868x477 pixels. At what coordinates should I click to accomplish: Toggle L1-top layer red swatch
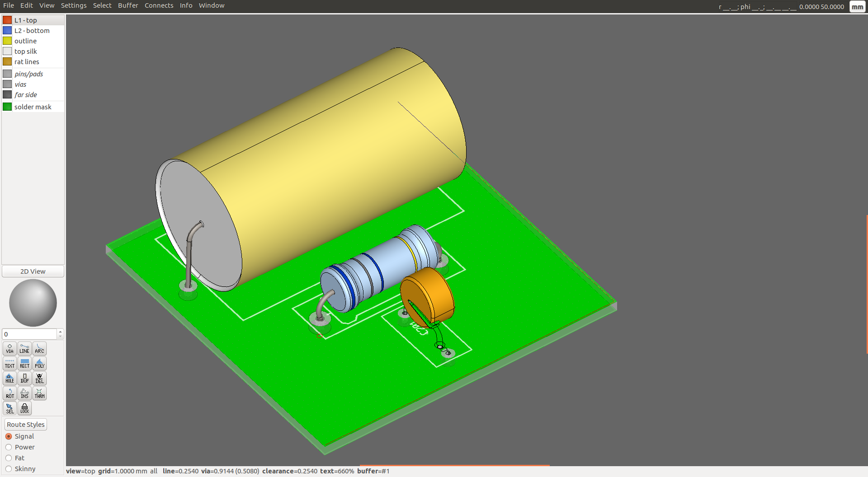tap(7, 20)
